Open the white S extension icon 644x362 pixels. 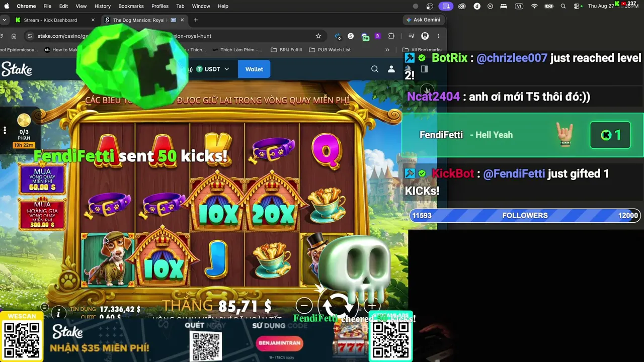[x=351, y=36]
